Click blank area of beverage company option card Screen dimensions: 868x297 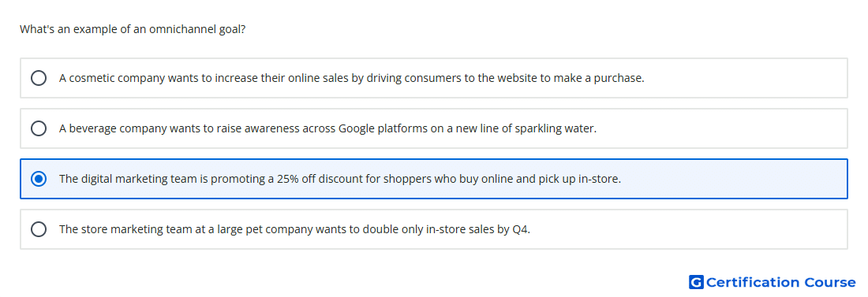coord(720,128)
